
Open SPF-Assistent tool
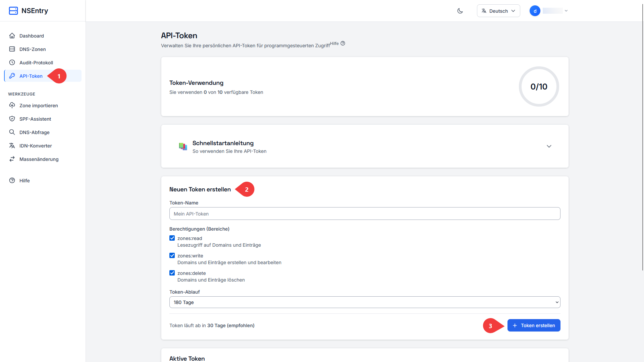[43, 119]
